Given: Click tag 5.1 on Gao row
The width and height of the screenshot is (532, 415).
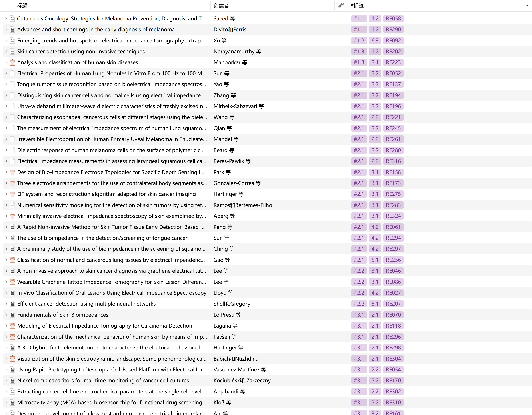Looking at the screenshot, I should coord(375,260).
